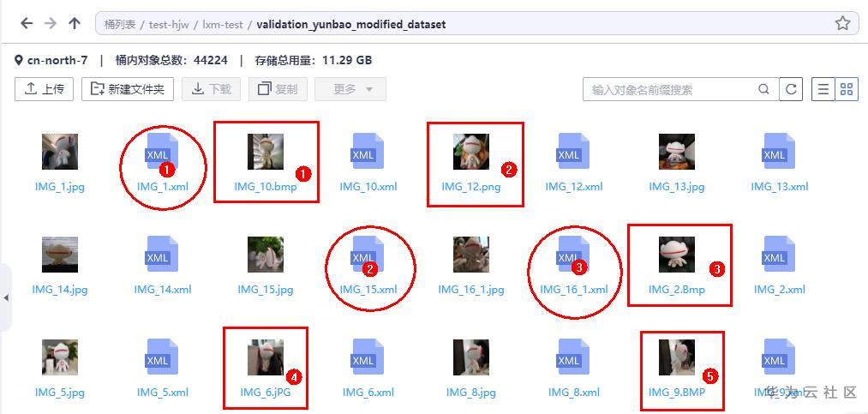Click the search magnifier icon

click(x=763, y=89)
